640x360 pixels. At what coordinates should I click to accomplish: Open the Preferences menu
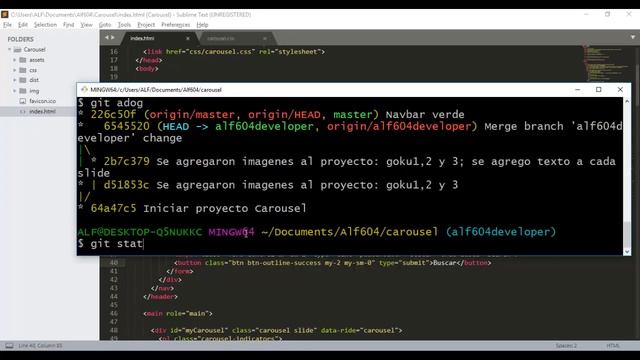point(176,25)
